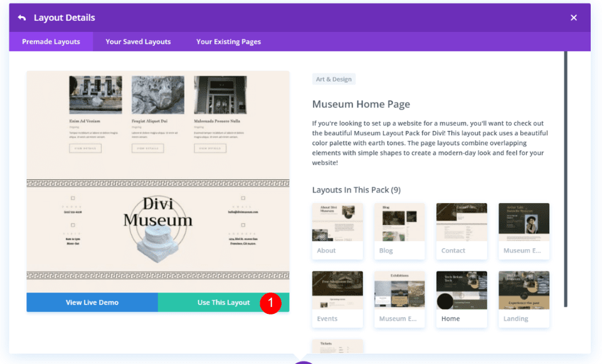Open the Contact layout preview

point(462,231)
